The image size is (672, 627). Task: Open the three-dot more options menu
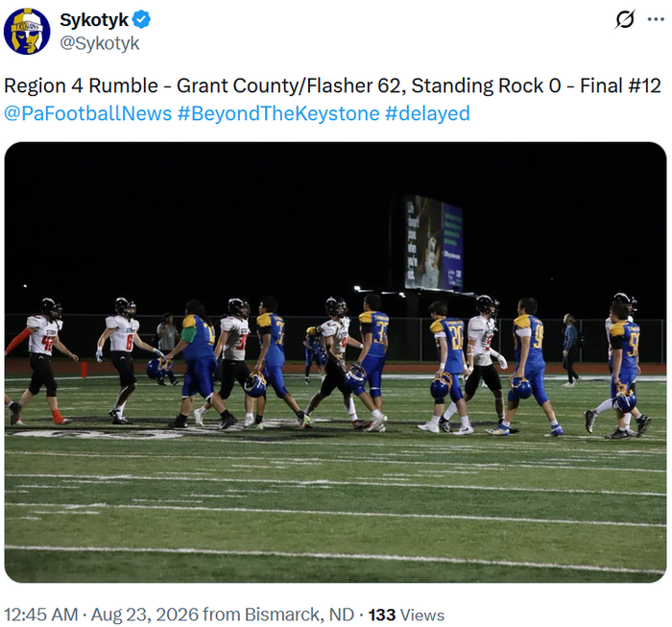(x=656, y=19)
